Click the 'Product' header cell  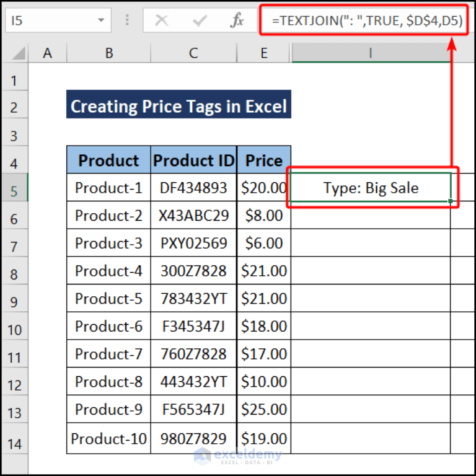click(x=108, y=160)
